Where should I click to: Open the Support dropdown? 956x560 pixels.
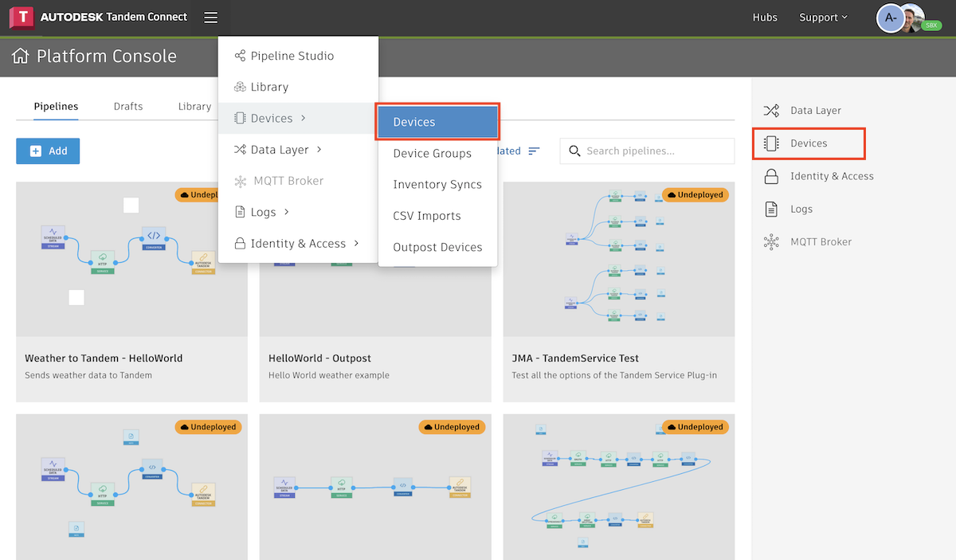823,17
